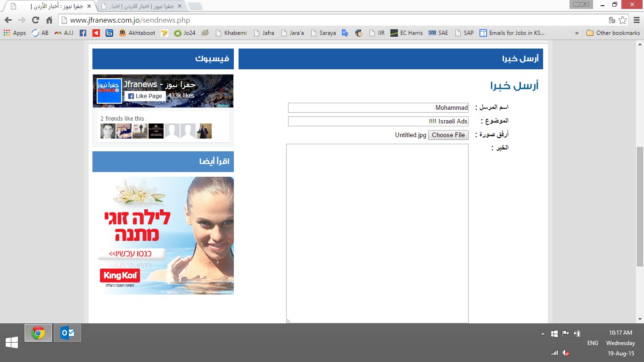
Task: Click the Choose File button
Action: coord(448,135)
